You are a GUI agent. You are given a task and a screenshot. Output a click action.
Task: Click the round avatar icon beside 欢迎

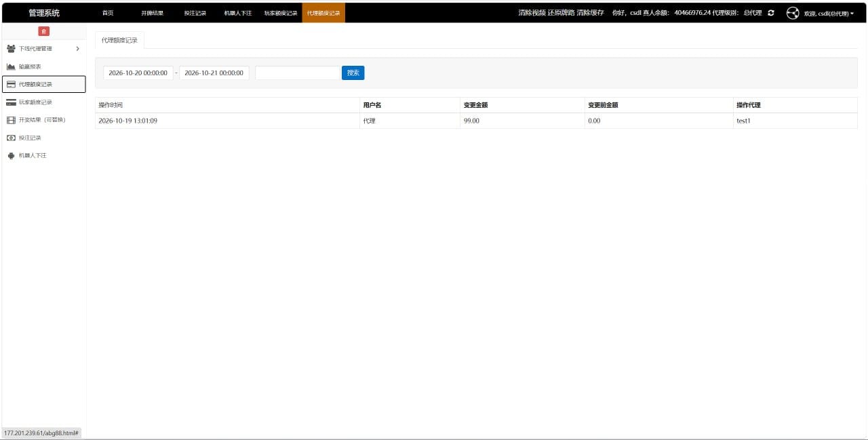point(793,13)
